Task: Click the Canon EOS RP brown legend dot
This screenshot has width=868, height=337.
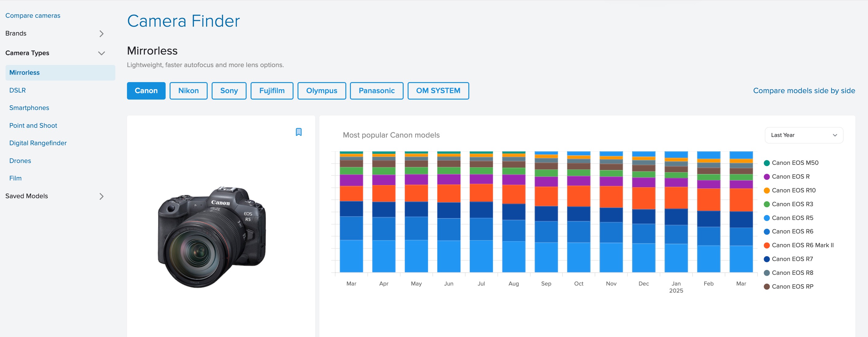Action: point(766,287)
